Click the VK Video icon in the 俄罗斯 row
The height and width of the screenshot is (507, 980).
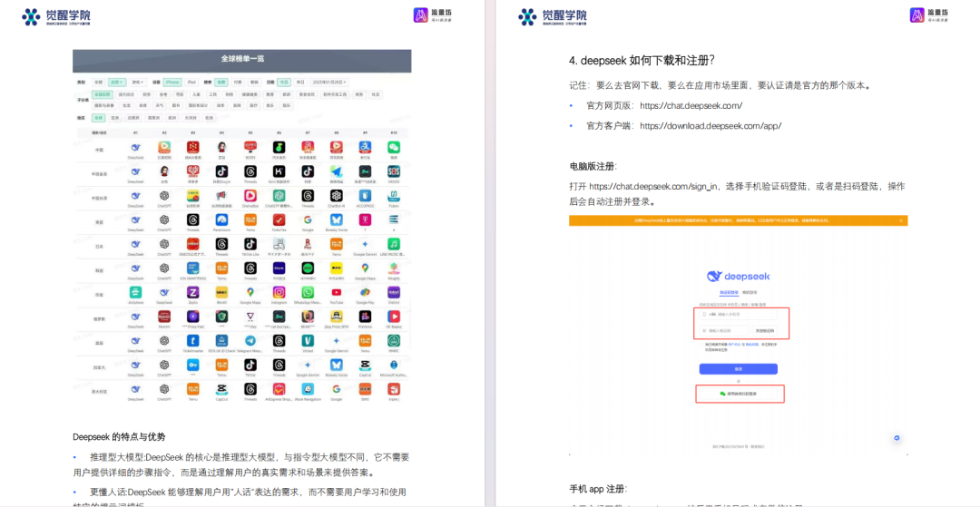pos(393,317)
